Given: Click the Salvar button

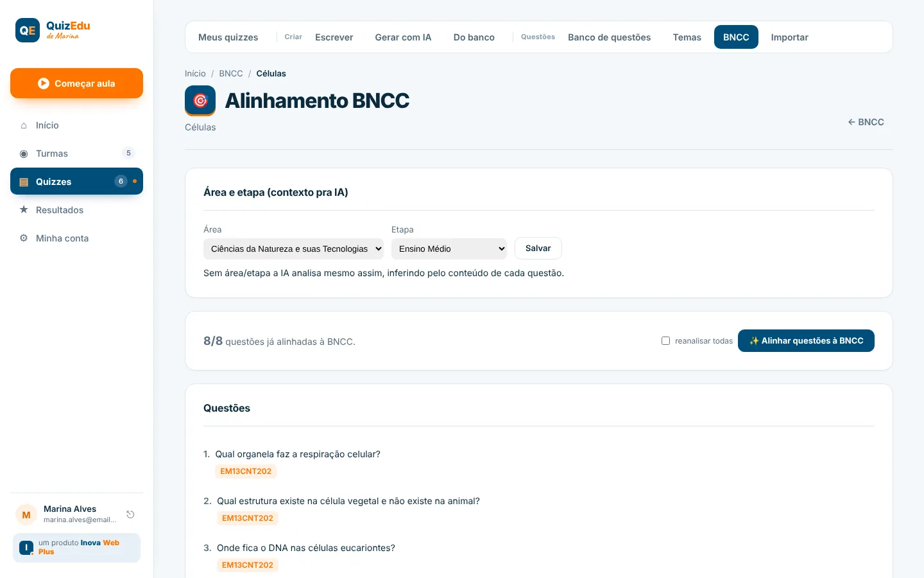Looking at the screenshot, I should [x=538, y=249].
